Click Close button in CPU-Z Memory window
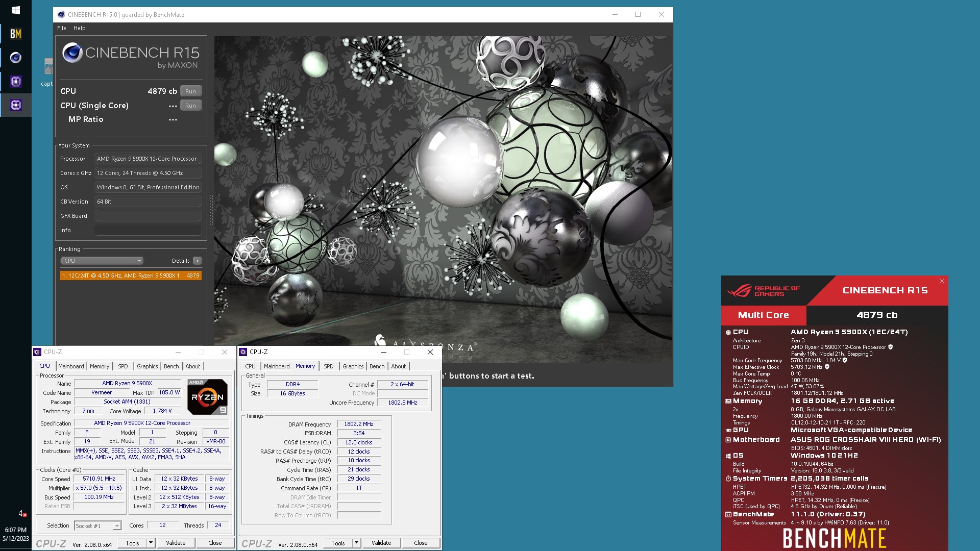980x551 pixels. [x=421, y=543]
